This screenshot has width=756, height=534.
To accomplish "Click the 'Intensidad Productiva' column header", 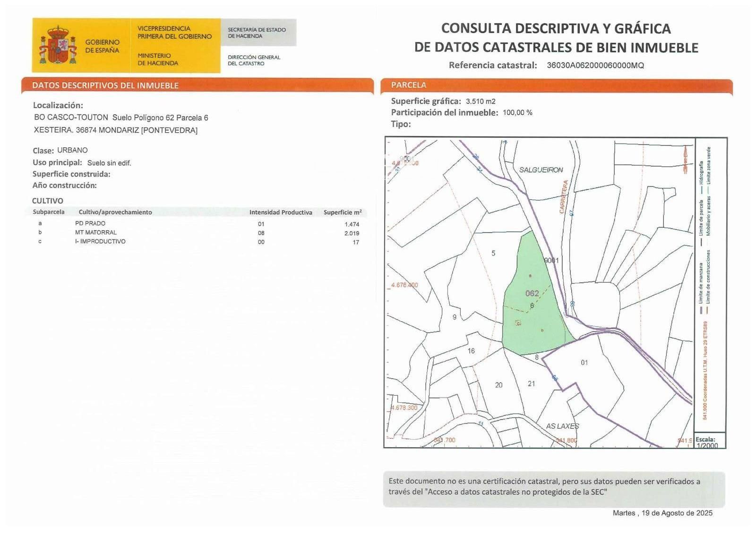I will pos(281,212).
